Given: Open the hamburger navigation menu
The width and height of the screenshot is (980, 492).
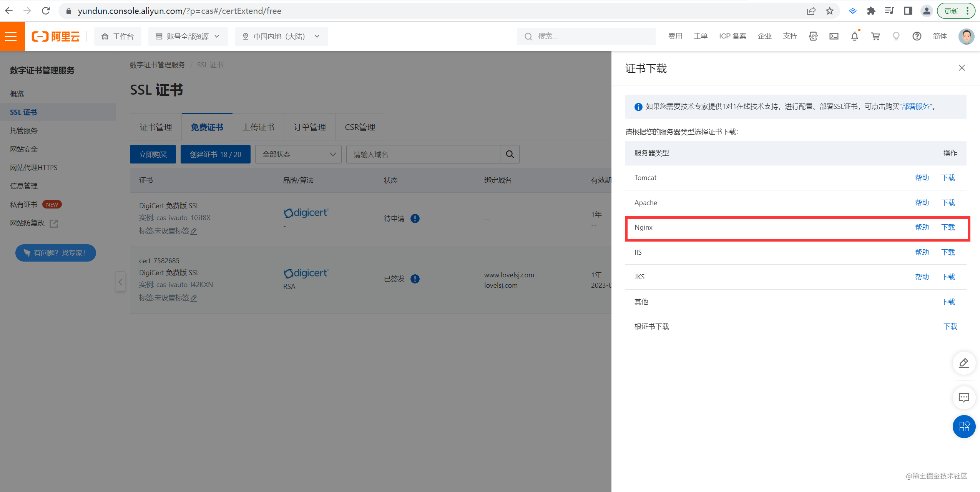Looking at the screenshot, I should [x=11, y=37].
